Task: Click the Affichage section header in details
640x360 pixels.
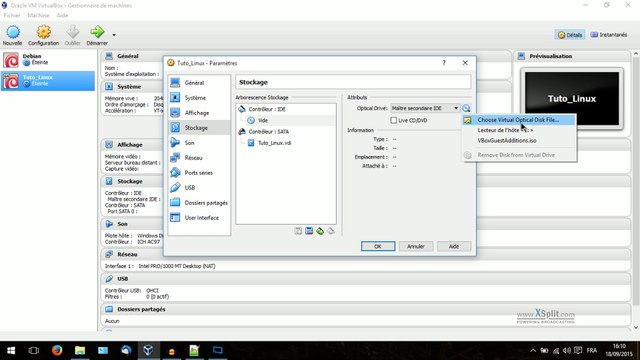Action: 130,145
